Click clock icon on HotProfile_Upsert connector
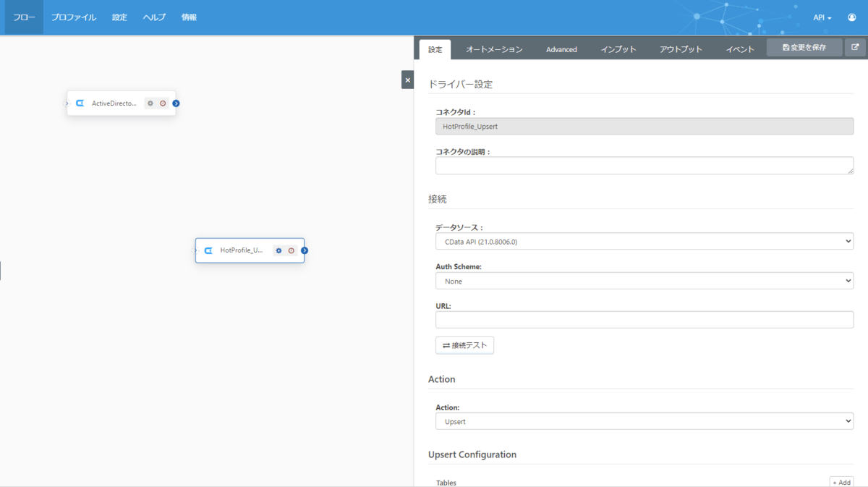 292,250
